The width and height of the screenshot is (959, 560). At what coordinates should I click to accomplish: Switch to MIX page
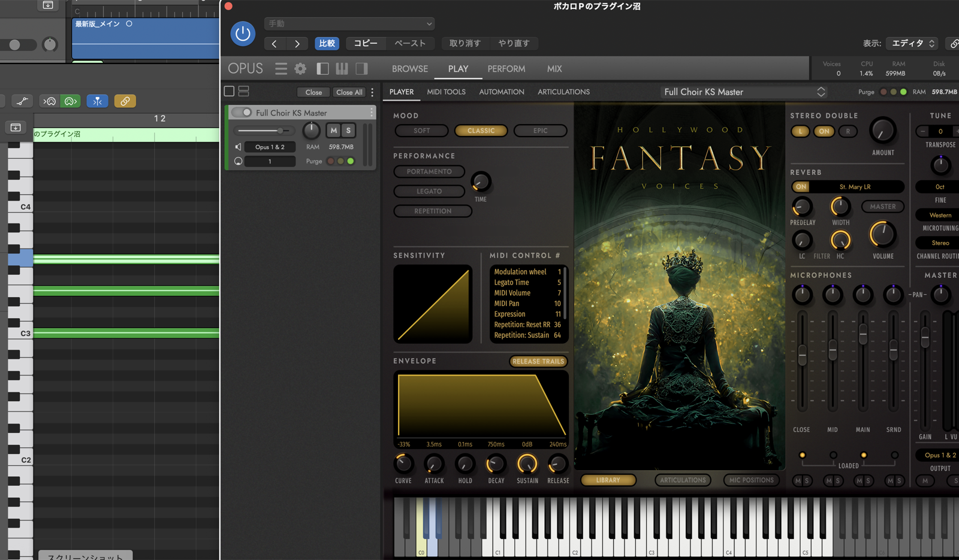click(x=554, y=69)
